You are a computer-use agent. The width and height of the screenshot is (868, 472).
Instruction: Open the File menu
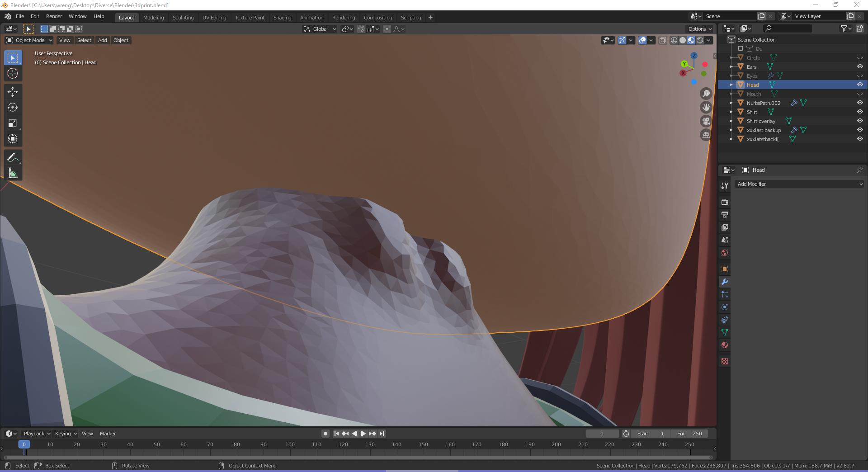20,16
